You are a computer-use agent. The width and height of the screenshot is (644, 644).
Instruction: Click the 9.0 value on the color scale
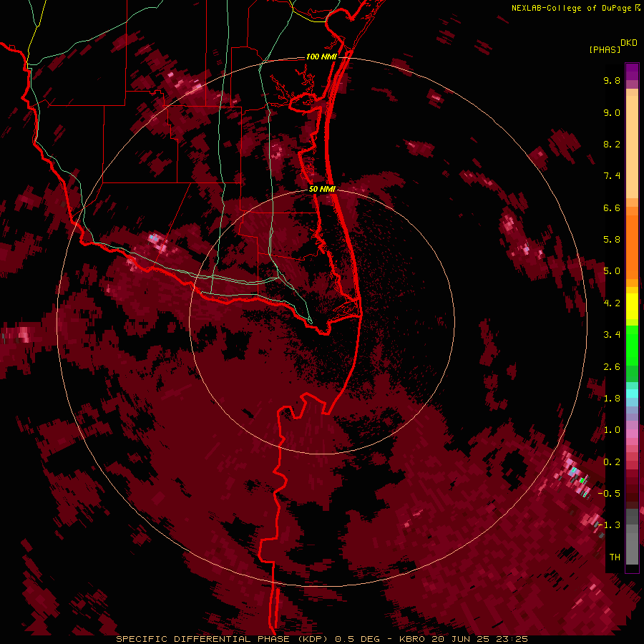point(612,112)
